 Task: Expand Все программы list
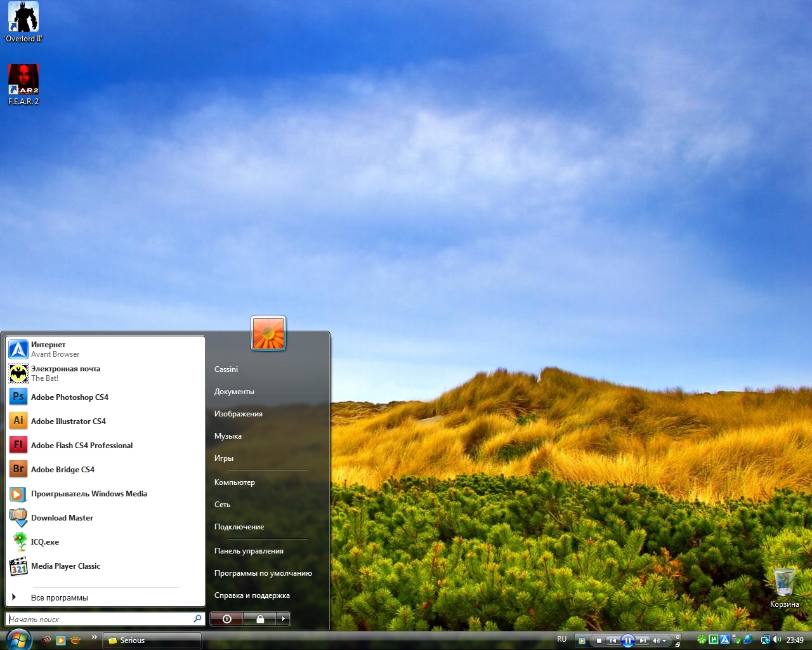[105, 597]
